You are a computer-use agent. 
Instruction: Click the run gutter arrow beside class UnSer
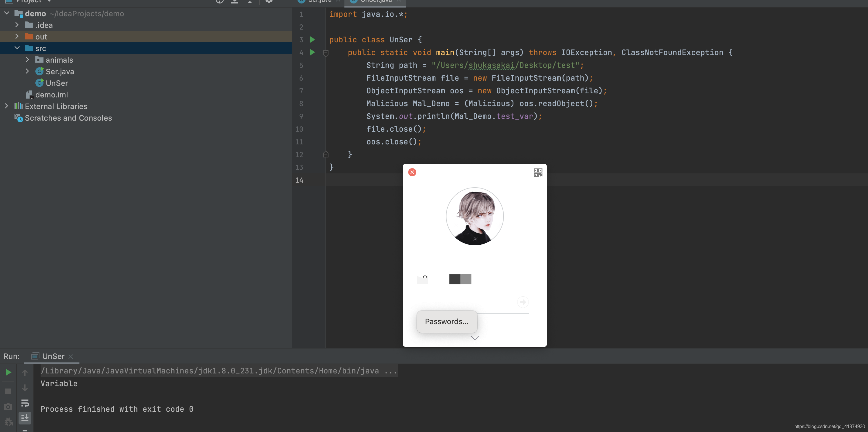pyautogui.click(x=312, y=40)
